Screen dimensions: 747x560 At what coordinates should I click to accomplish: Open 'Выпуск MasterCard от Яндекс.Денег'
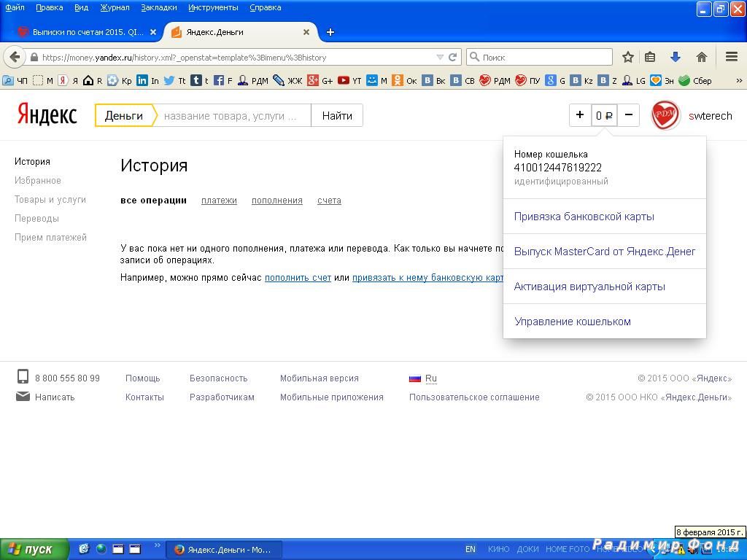coord(605,252)
